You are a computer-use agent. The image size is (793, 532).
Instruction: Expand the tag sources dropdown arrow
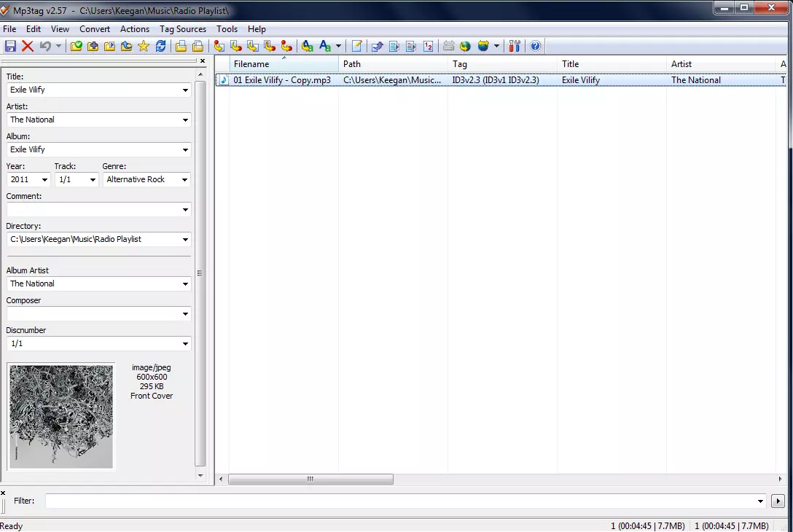coord(496,46)
